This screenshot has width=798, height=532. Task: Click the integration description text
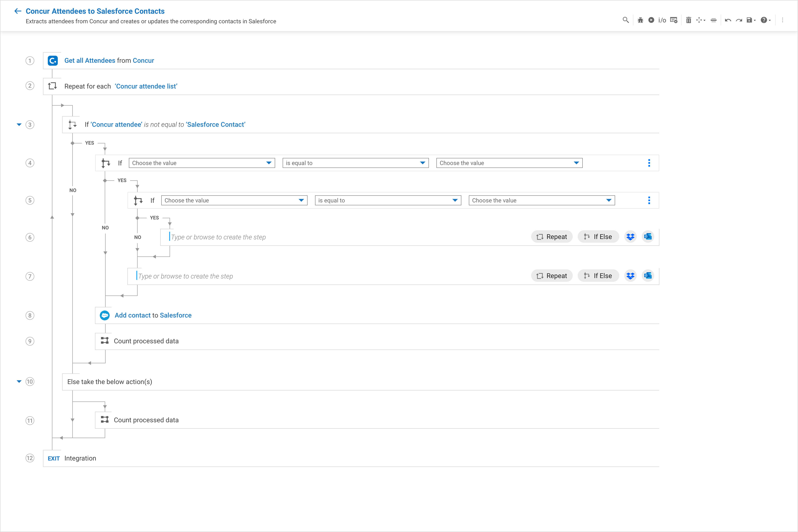click(151, 21)
